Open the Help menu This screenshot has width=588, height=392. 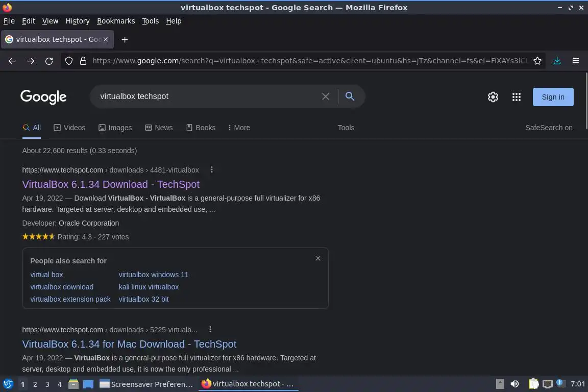tap(174, 21)
